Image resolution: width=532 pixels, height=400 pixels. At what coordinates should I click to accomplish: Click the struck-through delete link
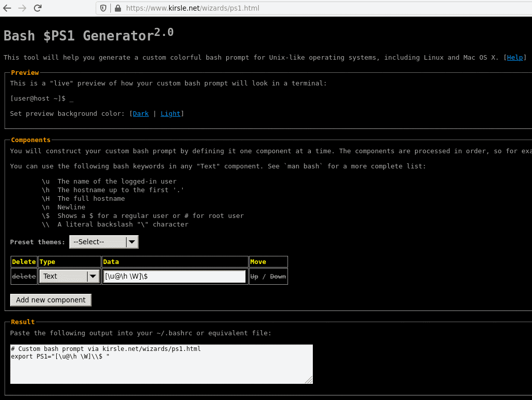click(x=24, y=276)
